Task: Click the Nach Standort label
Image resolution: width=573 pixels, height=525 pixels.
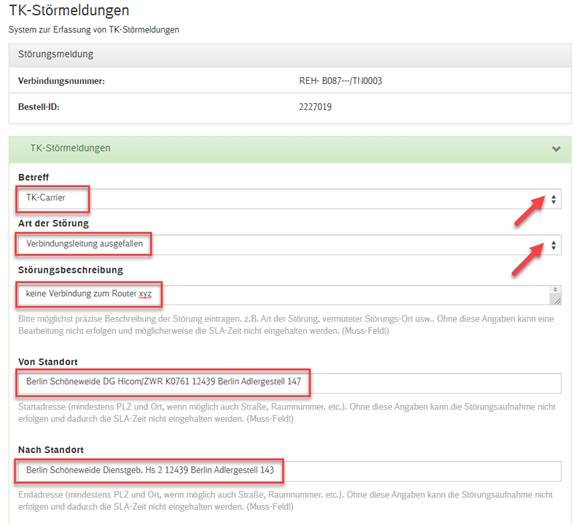Action: tap(51, 450)
